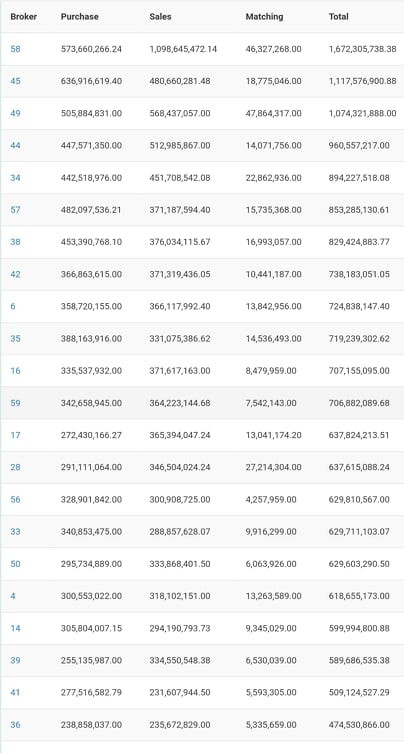Click broker 34 link
Screen dimensions: 404x753
point(15,178)
